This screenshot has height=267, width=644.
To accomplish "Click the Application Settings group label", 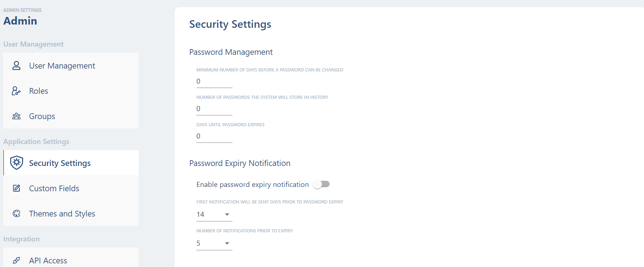I will (36, 141).
